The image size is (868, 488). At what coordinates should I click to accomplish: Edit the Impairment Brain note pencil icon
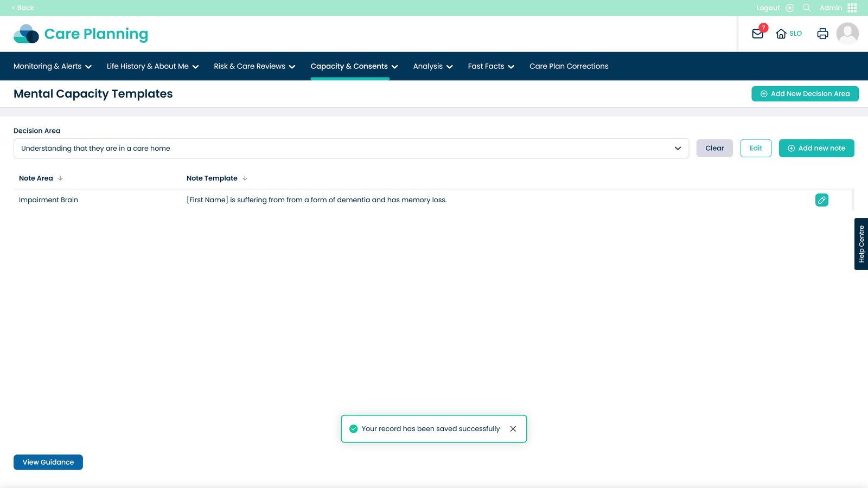point(821,200)
